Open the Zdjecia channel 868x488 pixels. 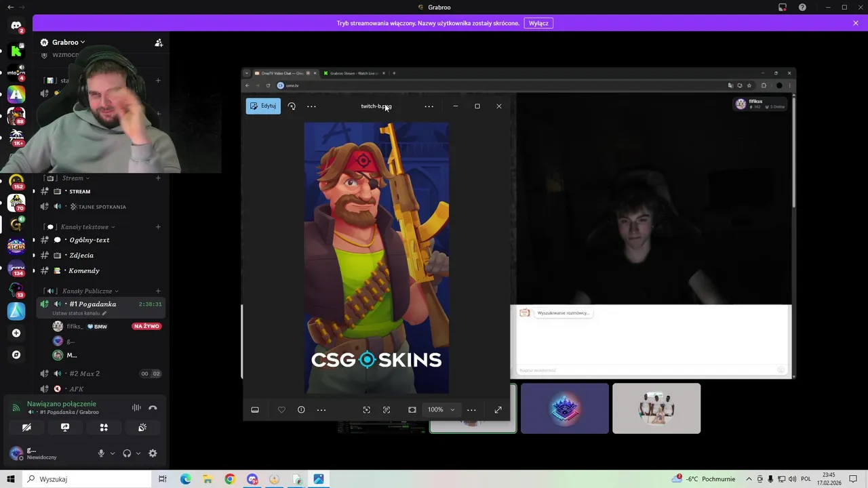coord(100,256)
